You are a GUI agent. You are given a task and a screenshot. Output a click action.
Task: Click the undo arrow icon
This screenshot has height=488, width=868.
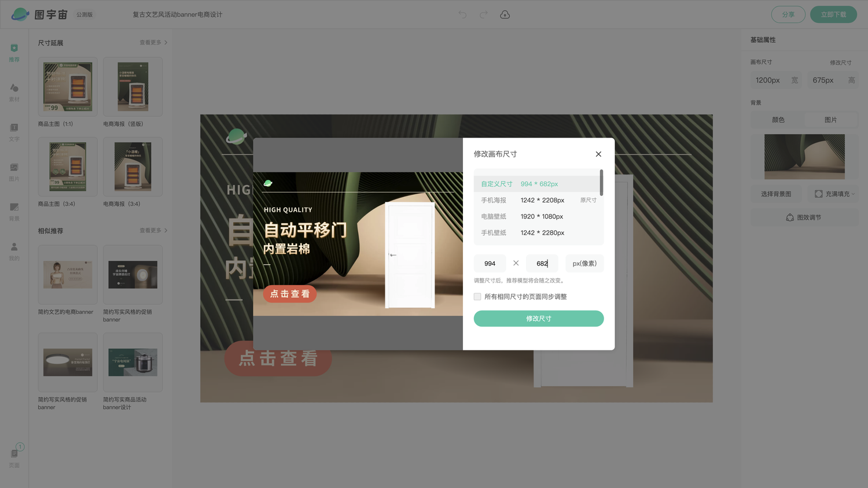(x=462, y=14)
